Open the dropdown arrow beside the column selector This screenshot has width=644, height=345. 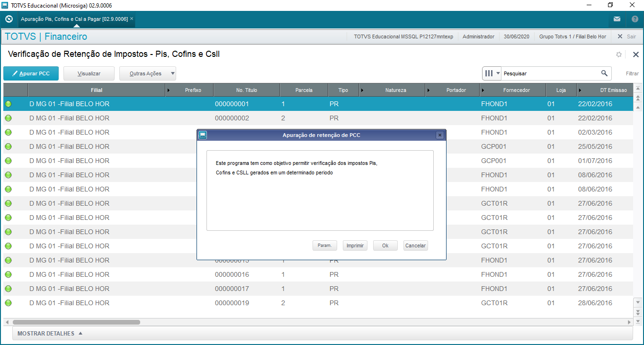pos(498,73)
